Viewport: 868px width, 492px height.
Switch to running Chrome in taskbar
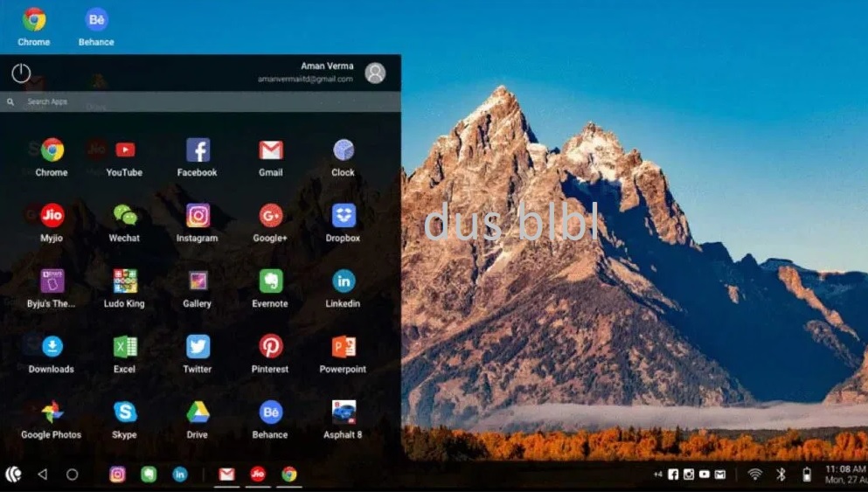pyautogui.click(x=289, y=475)
